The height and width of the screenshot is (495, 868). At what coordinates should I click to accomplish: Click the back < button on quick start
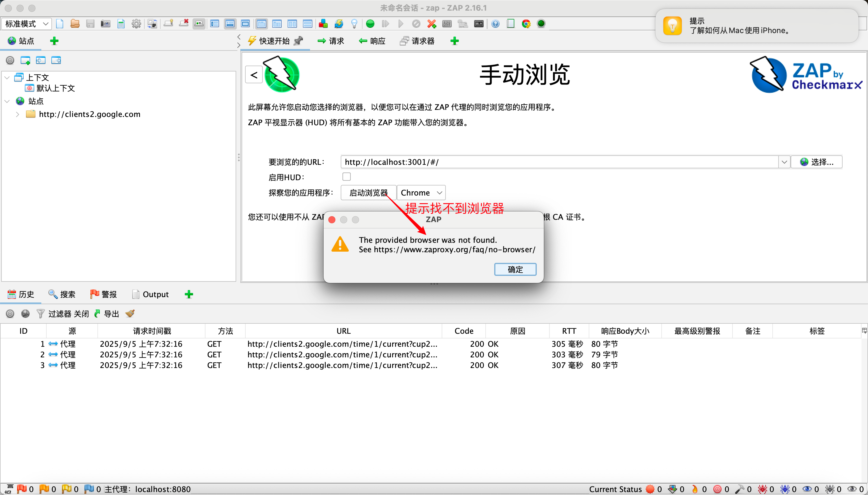tap(254, 75)
